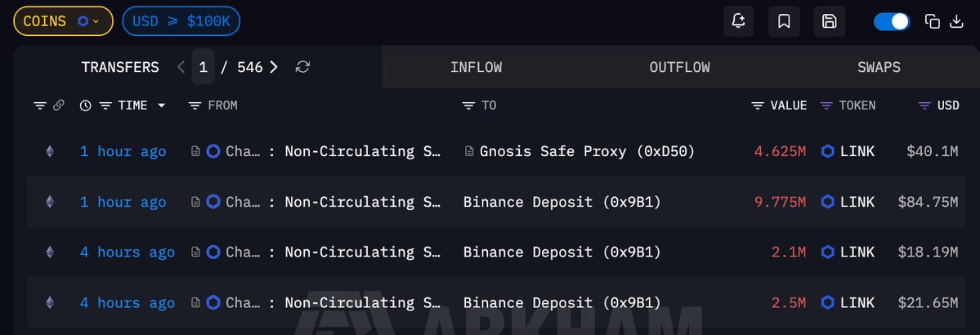980x335 pixels.
Task: Click the page number input field
Action: (203, 67)
